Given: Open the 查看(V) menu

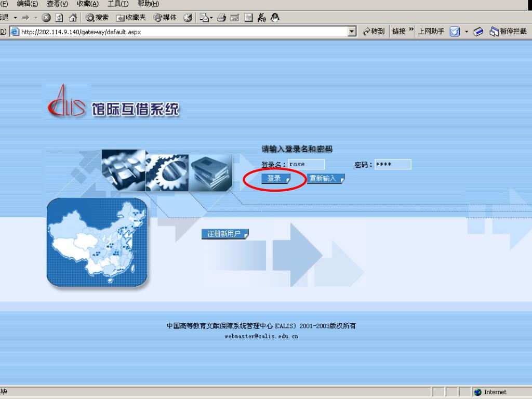Looking at the screenshot, I should pos(57,4).
